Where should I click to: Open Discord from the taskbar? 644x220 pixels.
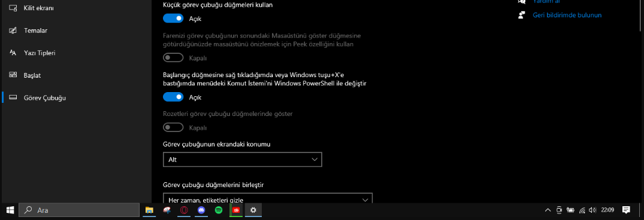click(201, 210)
